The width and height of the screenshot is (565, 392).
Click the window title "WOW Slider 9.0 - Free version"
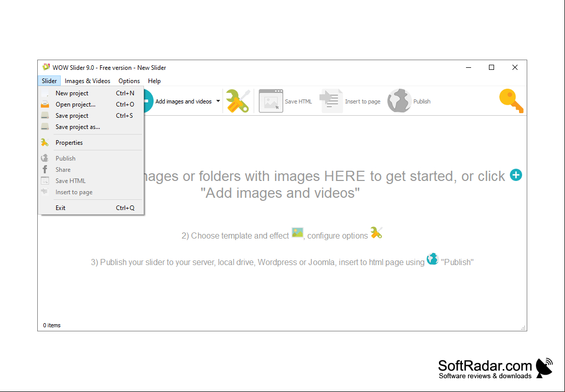tap(92, 68)
